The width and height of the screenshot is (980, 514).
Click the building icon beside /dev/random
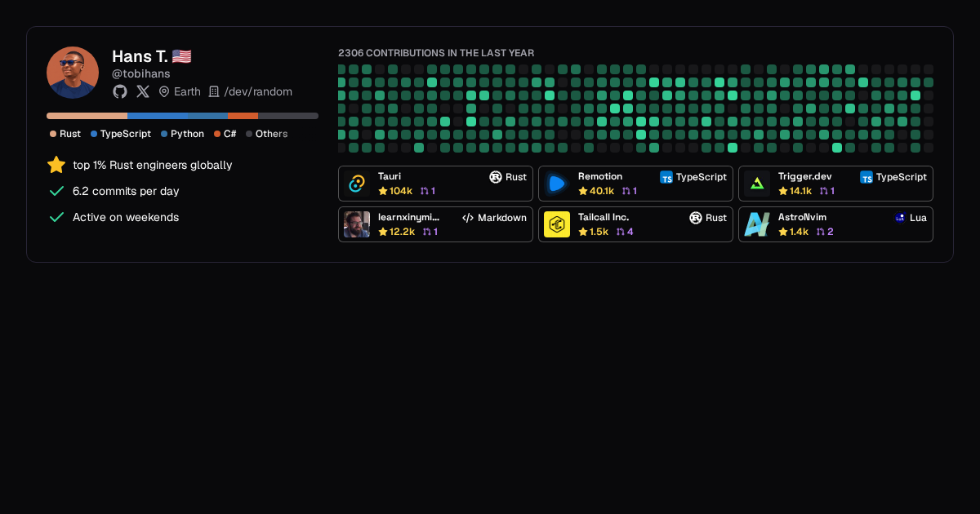[214, 91]
